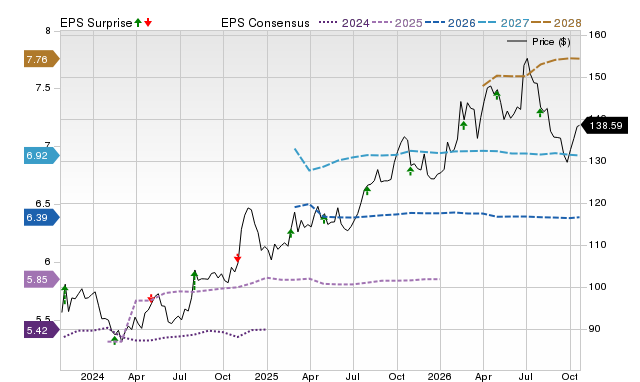Click the green surprise arrow in February 2025
This screenshot has width=640, height=382.
pyautogui.click(x=291, y=233)
